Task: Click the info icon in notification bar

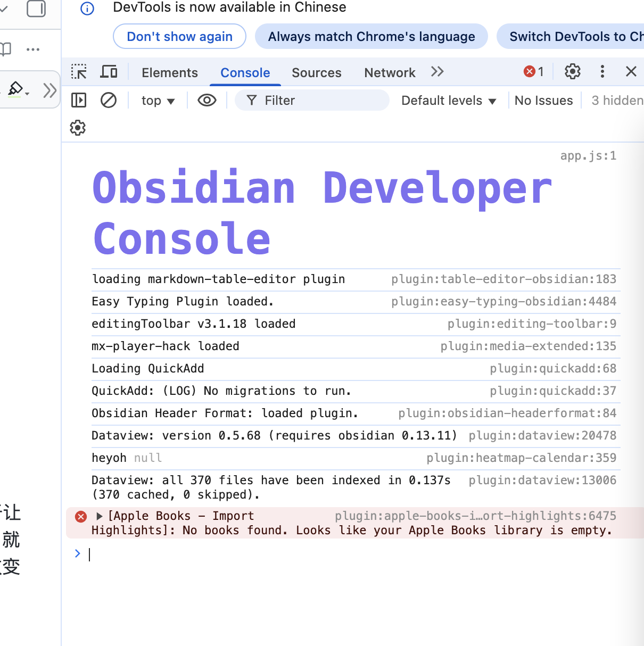Action: [x=87, y=9]
